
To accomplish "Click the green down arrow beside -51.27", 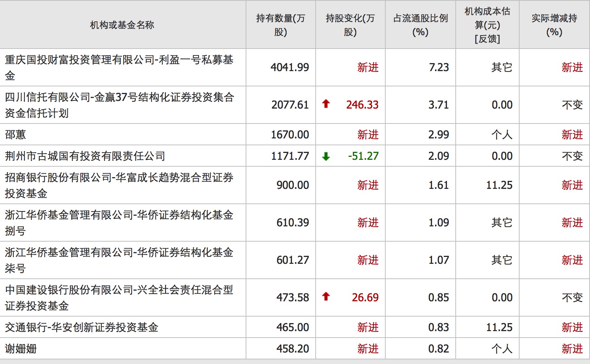I will [x=326, y=156].
